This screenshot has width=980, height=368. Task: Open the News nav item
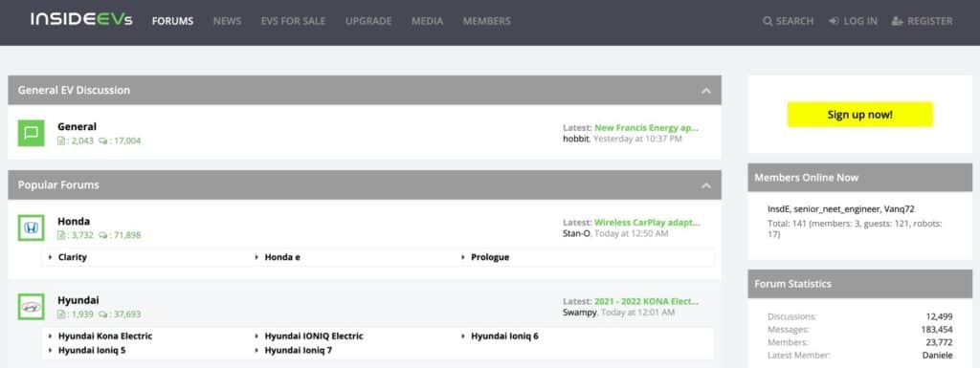click(x=227, y=21)
